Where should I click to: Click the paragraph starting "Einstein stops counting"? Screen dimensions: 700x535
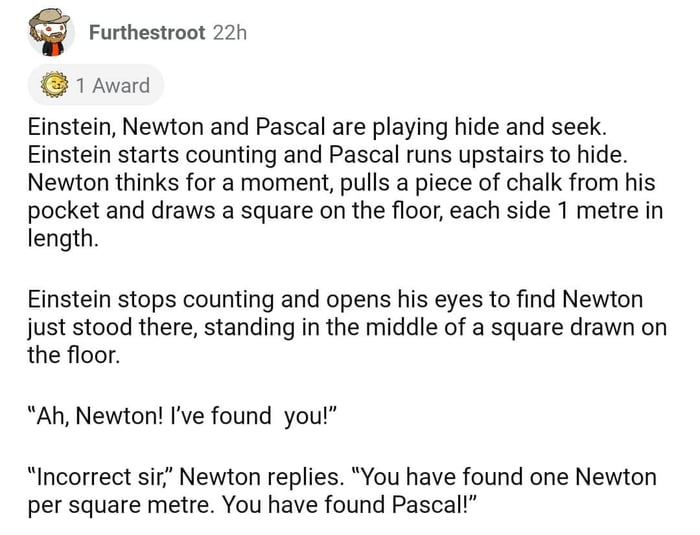point(340,327)
